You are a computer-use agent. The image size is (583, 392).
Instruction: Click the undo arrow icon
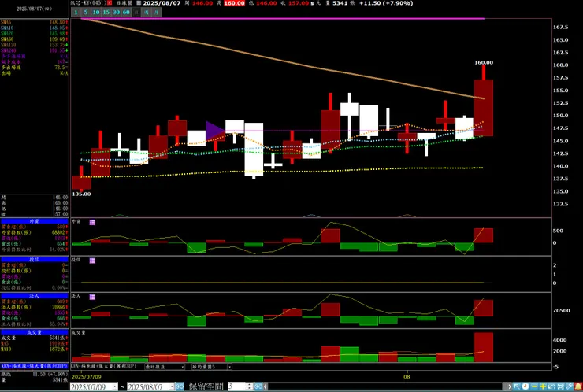pyautogui.click(x=551, y=386)
